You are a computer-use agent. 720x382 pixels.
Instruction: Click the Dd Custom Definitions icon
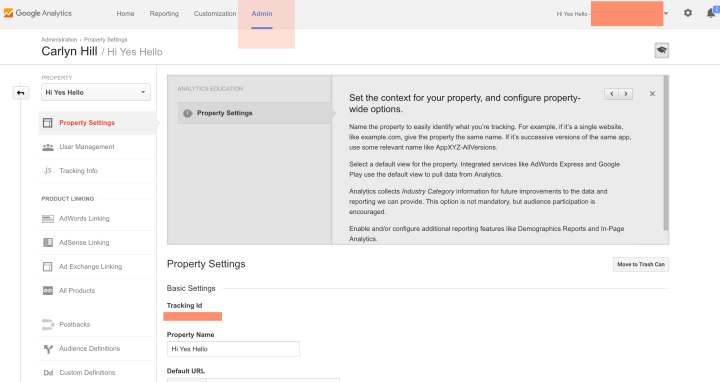[48, 373]
